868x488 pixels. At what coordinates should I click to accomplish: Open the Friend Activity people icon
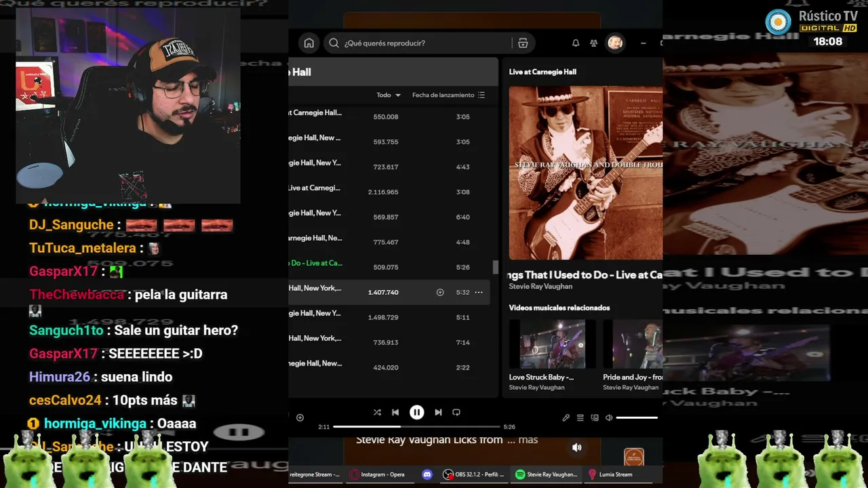click(594, 43)
